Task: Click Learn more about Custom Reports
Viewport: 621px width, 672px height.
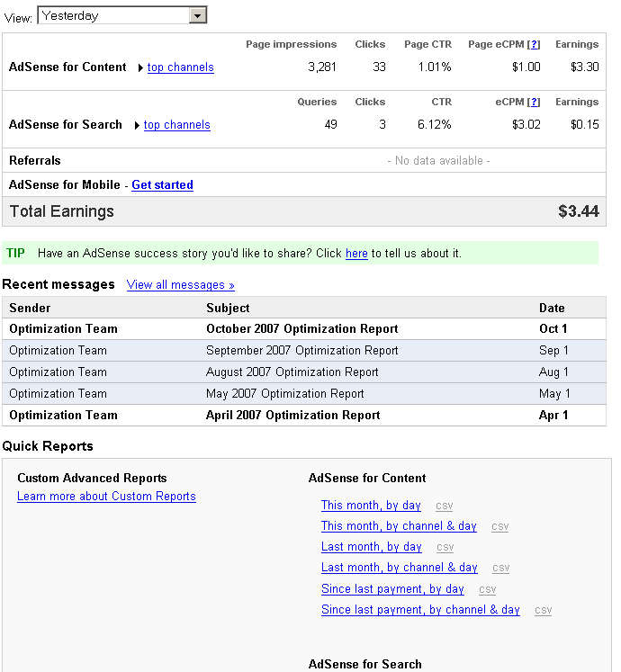Action: pyautogui.click(x=106, y=497)
